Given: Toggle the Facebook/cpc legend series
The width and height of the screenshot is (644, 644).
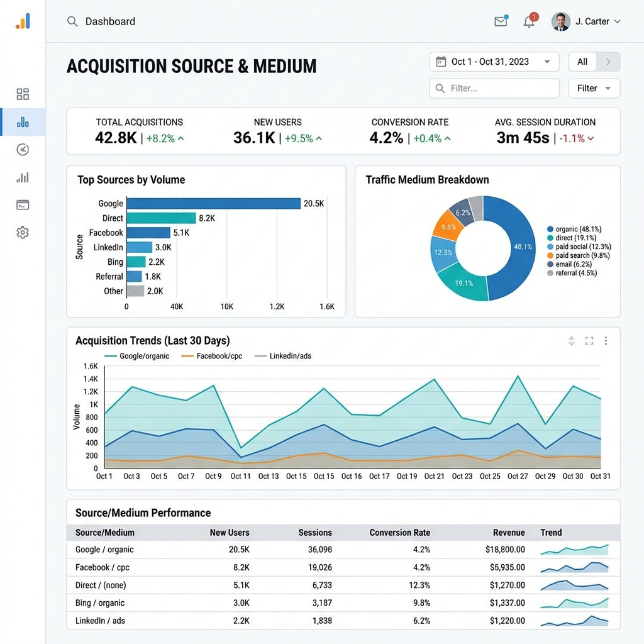Looking at the screenshot, I should coord(212,356).
